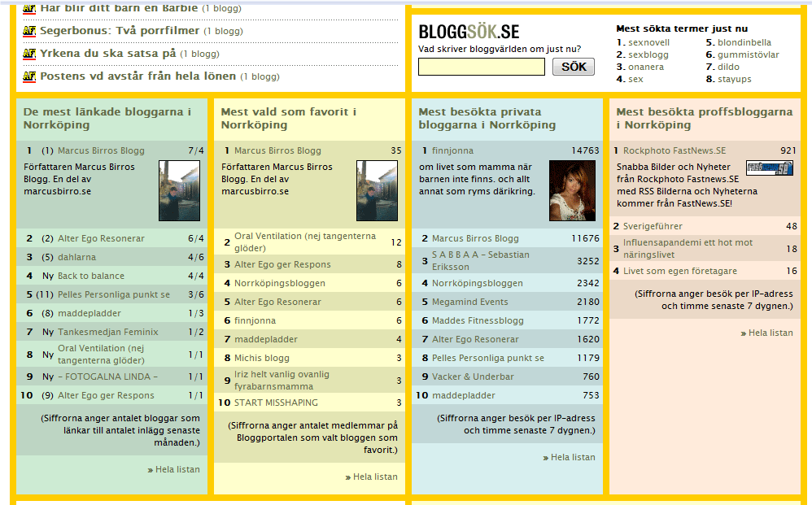
Task: Click the AF icon beside Postens vd headline
Action: click(x=29, y=76)
